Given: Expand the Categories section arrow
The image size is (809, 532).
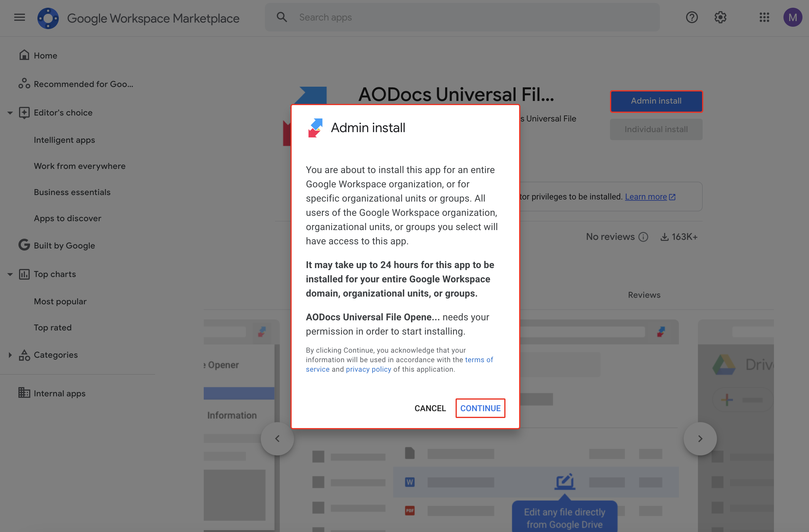Looking at the screenshot, I should pyautogui.click(x=10, y=355).
